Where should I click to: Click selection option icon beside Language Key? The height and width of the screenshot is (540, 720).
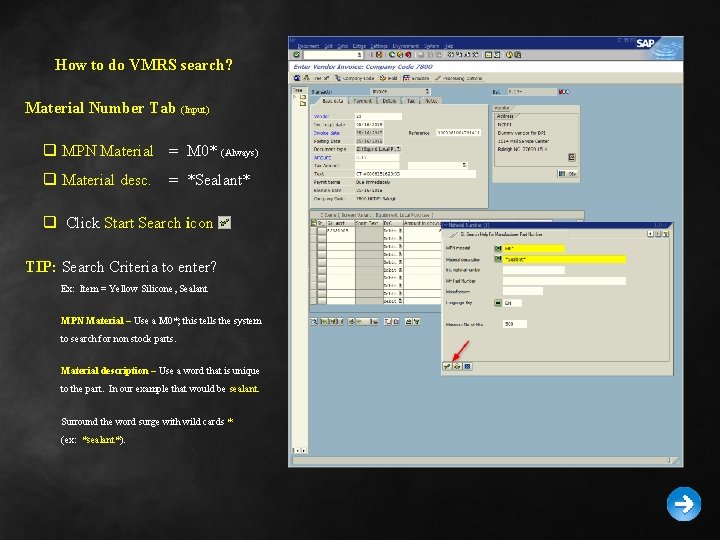click(498, 303)
